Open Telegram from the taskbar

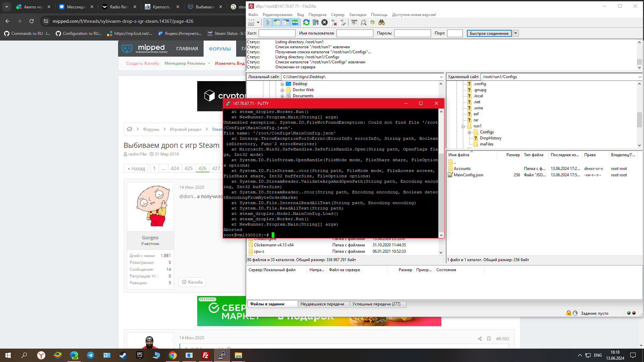(91, 355)
